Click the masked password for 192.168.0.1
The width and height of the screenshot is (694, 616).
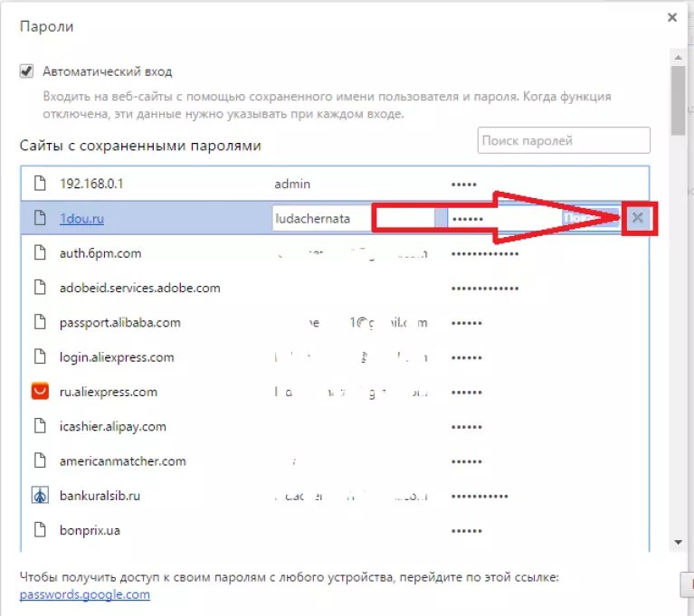point(464,185)
